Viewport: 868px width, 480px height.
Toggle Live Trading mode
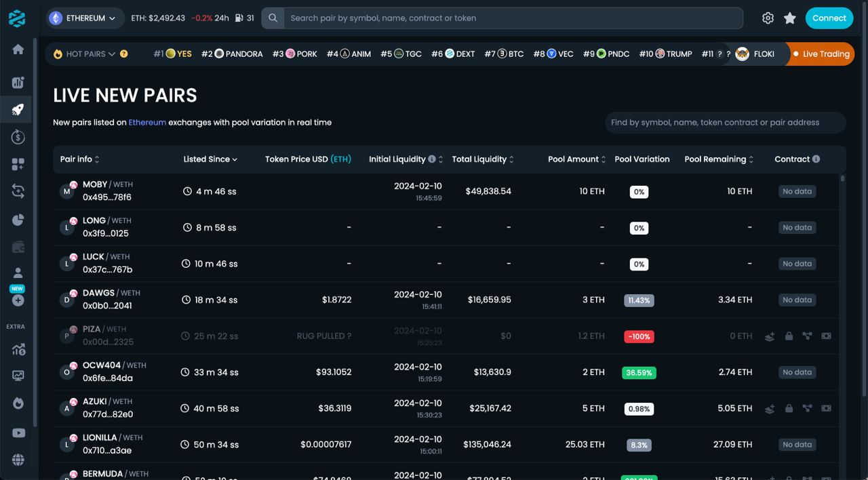820,54
